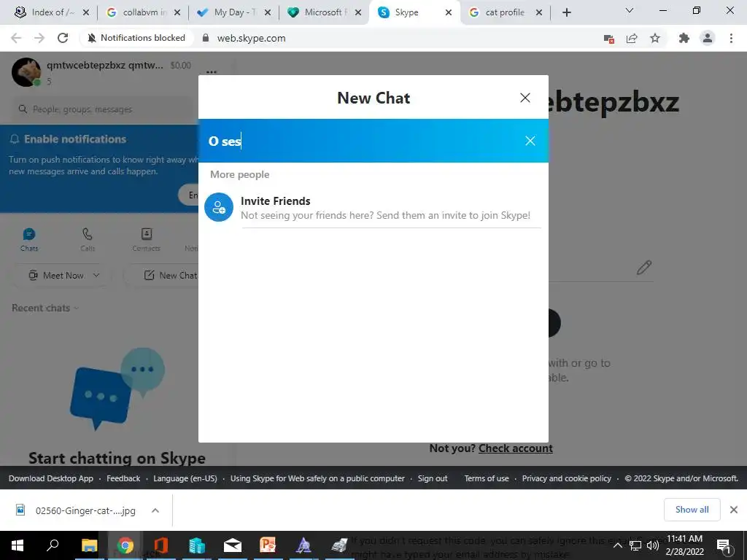Viewport: 747px width, 560px height.
Task: Open File Explorer from taskbar
Action: point(89,545)
